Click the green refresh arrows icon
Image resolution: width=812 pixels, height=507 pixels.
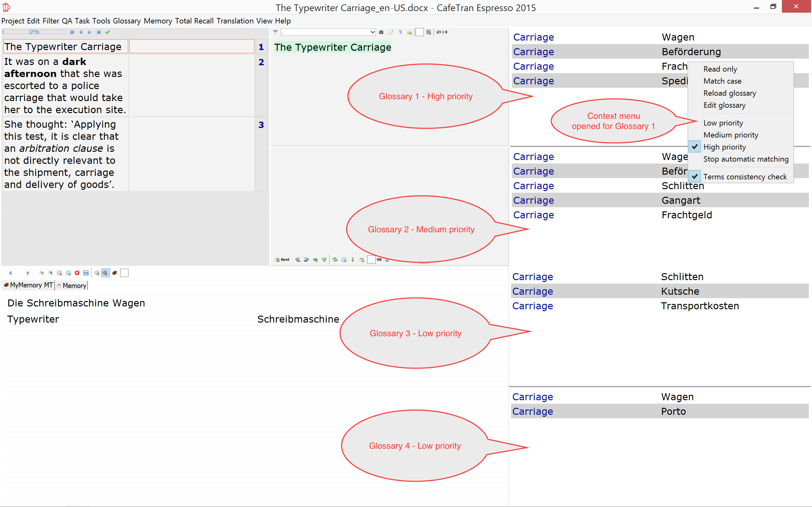tap(335, 260)
